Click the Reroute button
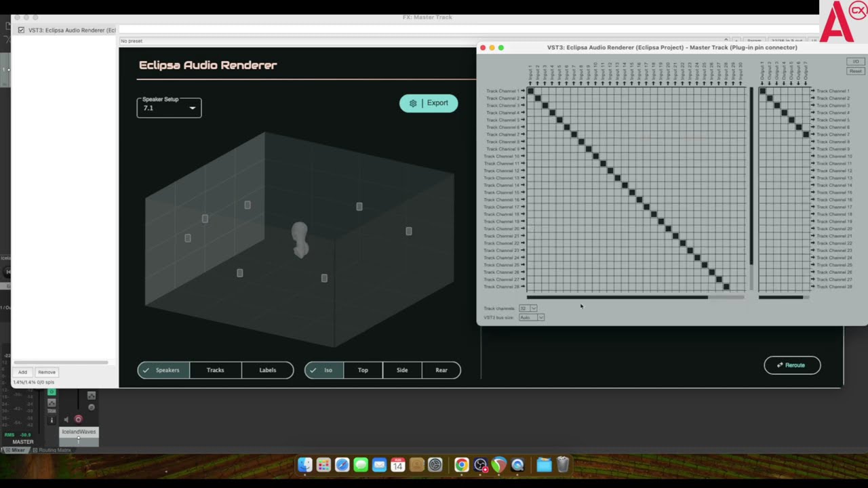 point(792,365)
